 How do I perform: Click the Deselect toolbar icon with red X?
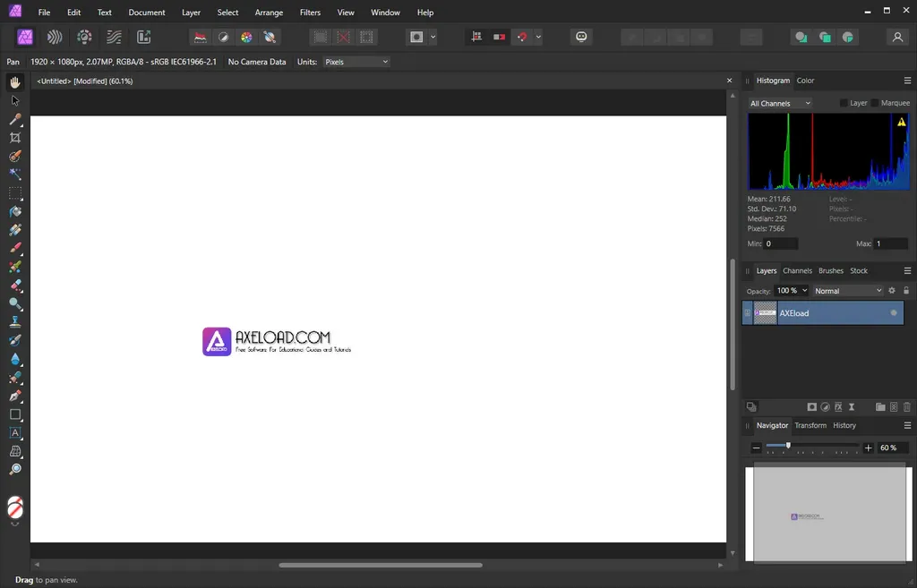tap(343, 37)
